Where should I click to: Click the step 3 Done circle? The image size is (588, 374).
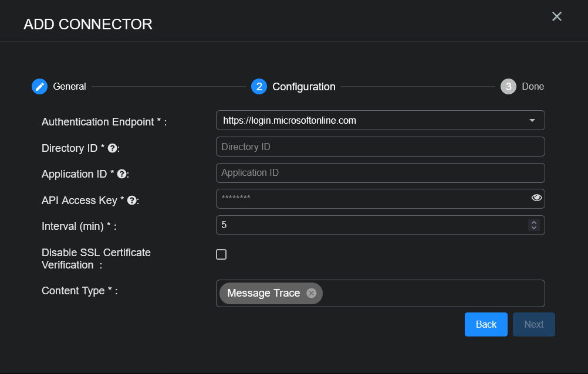coord(508,87)
